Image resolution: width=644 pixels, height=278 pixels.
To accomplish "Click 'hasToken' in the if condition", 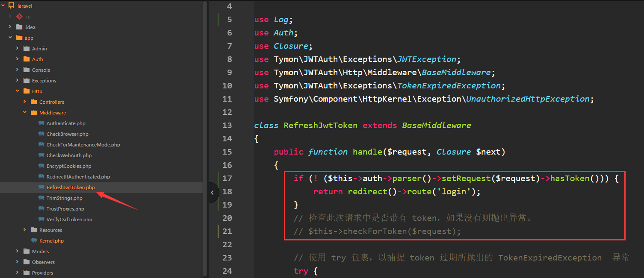I will point(570,178).
